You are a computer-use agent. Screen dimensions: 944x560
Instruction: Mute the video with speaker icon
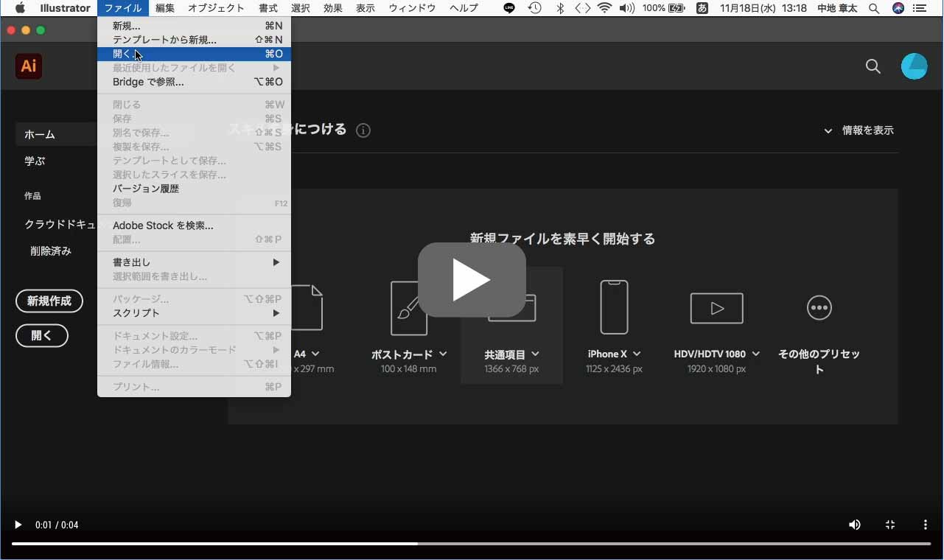[x=855, y=525]
